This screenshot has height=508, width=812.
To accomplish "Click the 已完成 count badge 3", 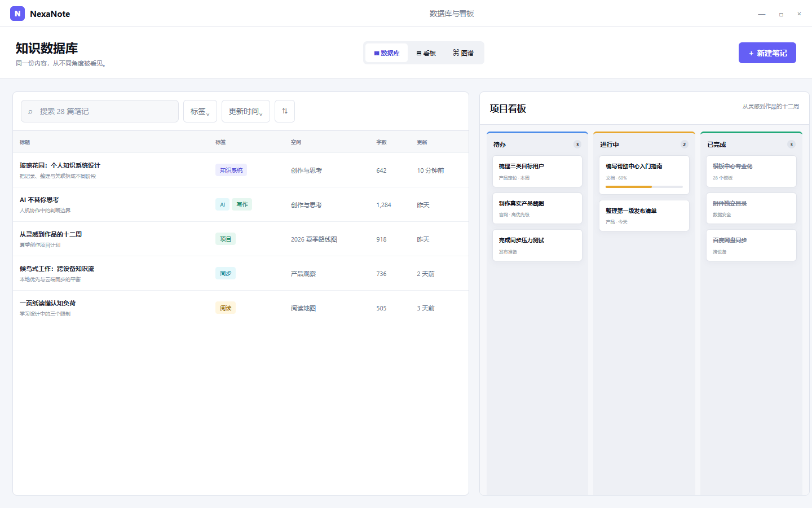I will click(x=792, y=144).
